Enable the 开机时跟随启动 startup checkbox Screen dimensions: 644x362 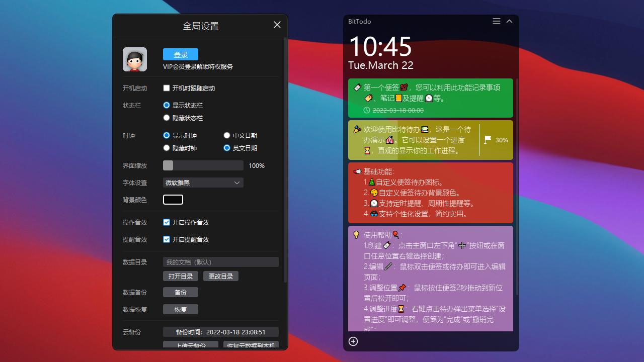coord(166,87)
